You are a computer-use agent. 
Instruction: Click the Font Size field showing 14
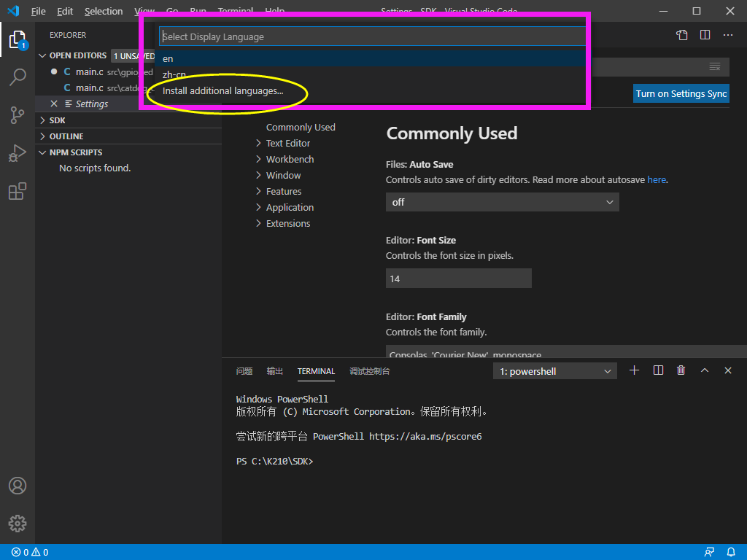[x=458, y=278]
